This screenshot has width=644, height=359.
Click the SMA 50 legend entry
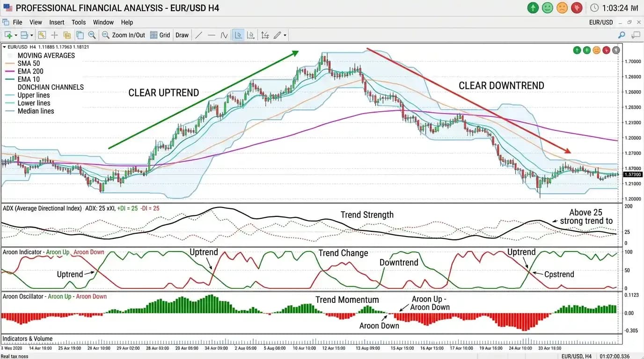(23, 63)
